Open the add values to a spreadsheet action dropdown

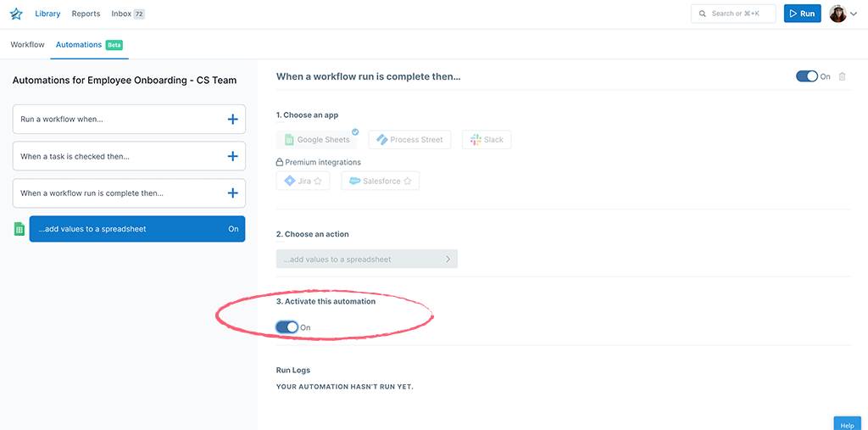[x=367, y=259]
